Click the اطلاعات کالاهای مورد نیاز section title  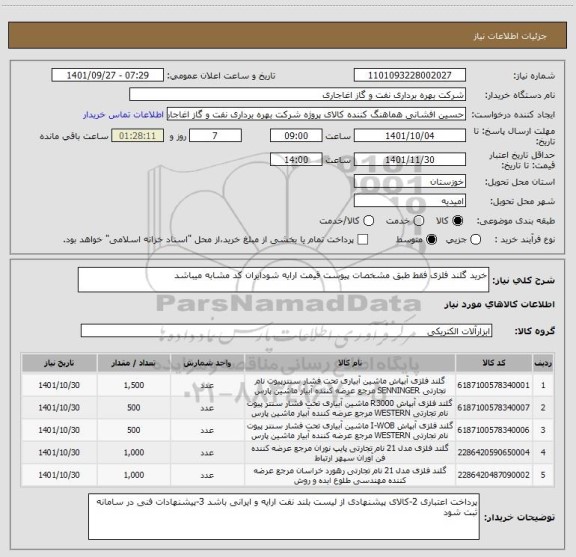point(500,304)
